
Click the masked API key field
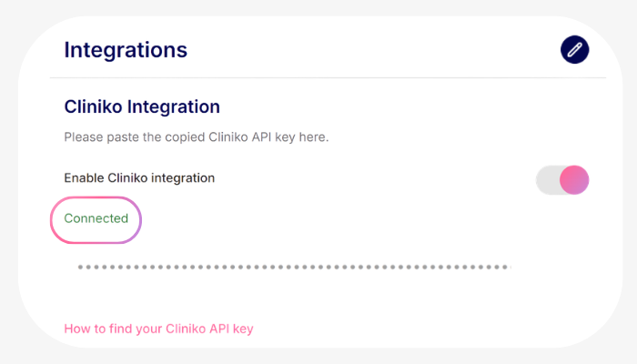coord(295,267)
